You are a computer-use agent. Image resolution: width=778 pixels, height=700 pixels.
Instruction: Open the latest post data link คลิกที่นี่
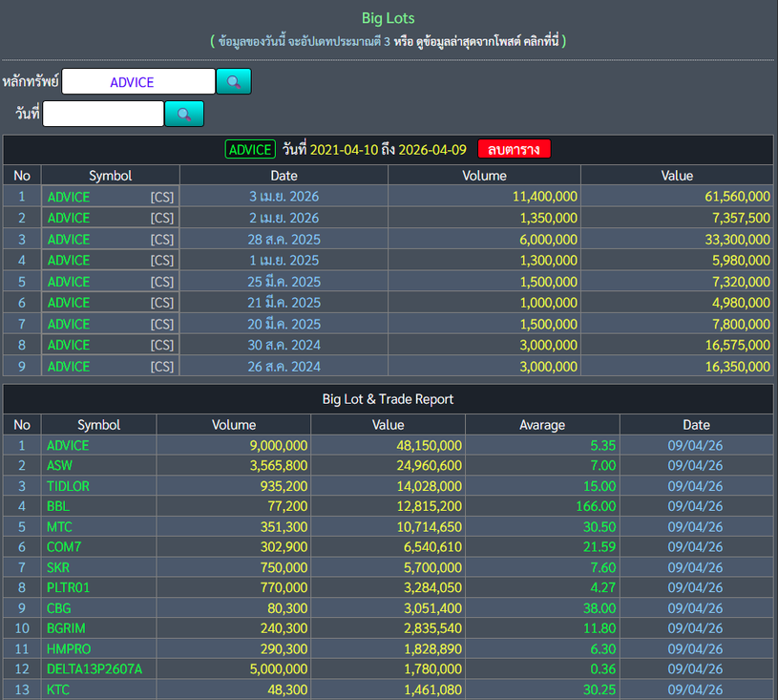pos(536,41)
